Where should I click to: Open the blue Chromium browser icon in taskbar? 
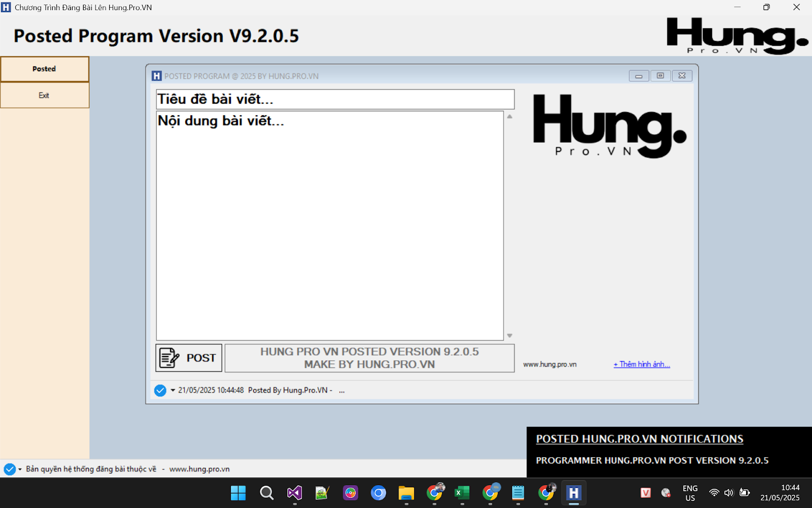point(378,493)
